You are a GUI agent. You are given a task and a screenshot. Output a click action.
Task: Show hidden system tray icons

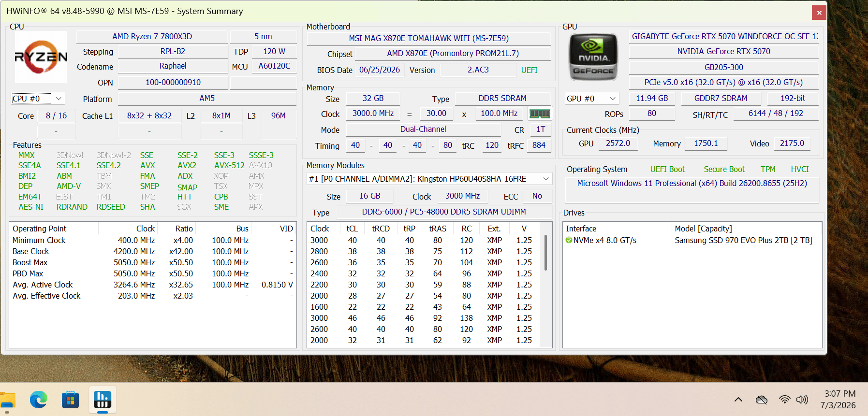738,400
